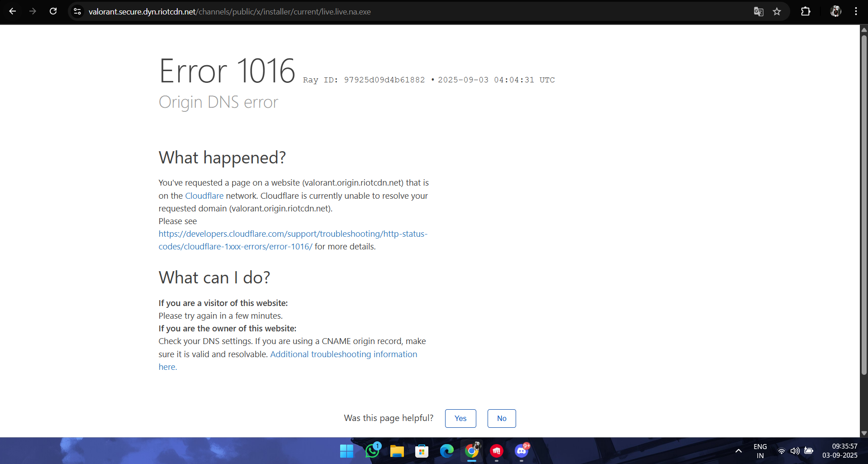The width and height of the screenshot is (868, 464).
Task: Open the developers.cloudflare.com error-1016 link
Action: (293, 240)
